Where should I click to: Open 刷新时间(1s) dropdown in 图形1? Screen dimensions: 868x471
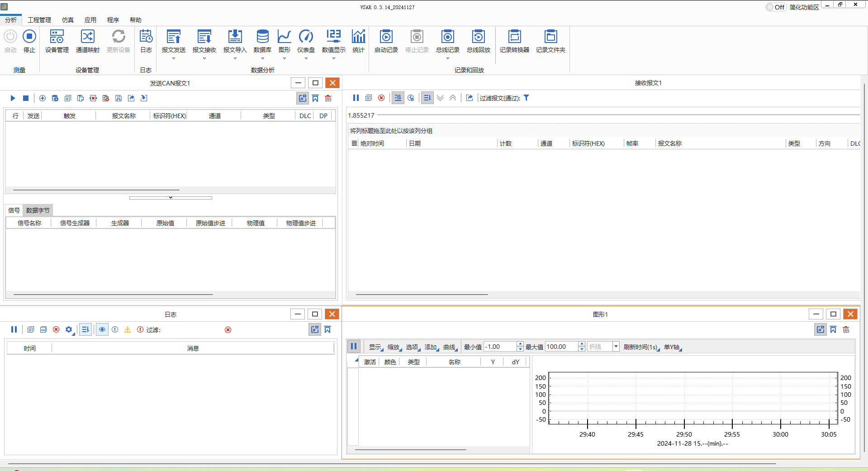(641, 347)
